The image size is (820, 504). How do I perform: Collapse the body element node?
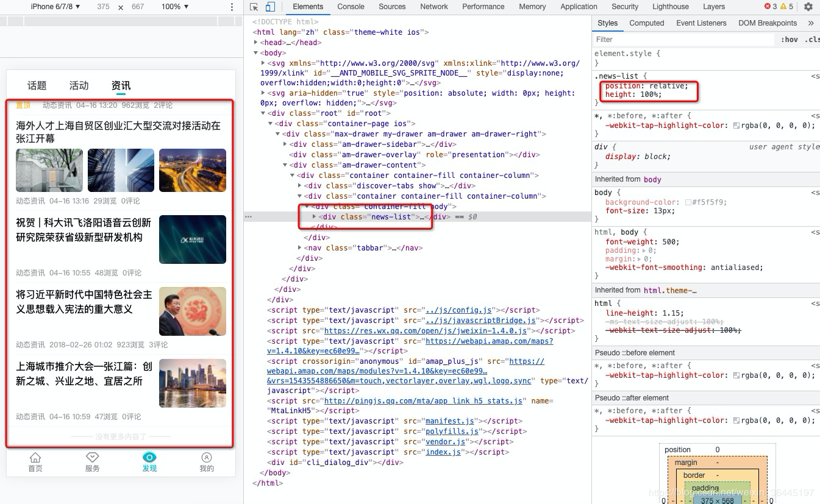(x=256, y=53)
